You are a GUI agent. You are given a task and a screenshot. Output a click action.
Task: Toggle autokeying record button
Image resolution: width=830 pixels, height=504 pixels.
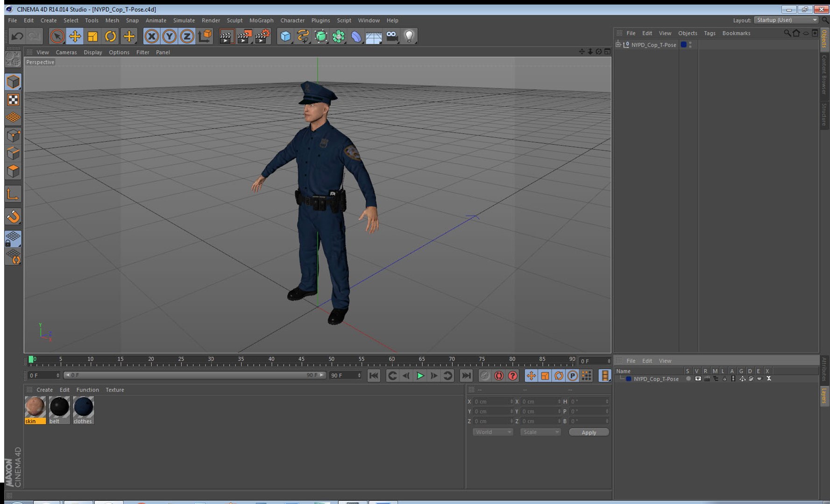coord(499,376)
